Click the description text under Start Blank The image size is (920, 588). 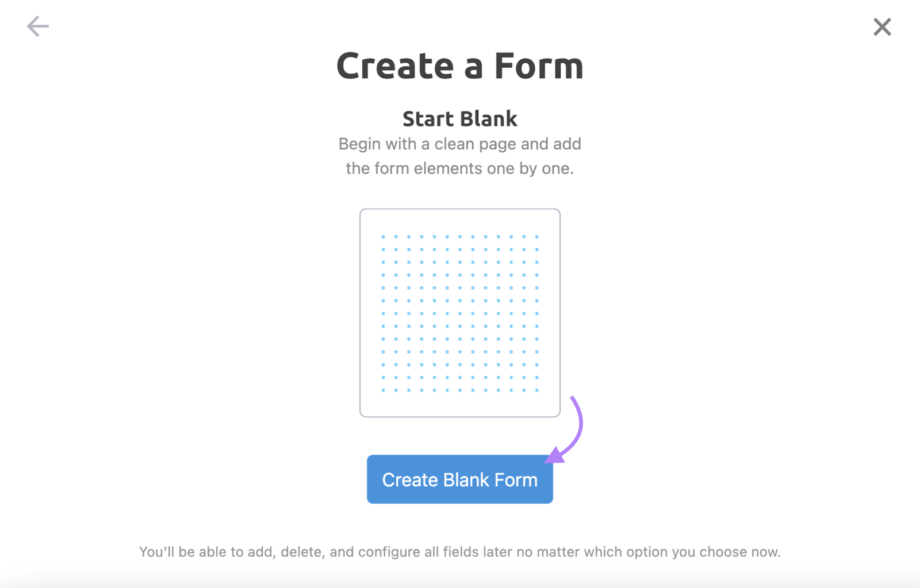pos(459,156)
